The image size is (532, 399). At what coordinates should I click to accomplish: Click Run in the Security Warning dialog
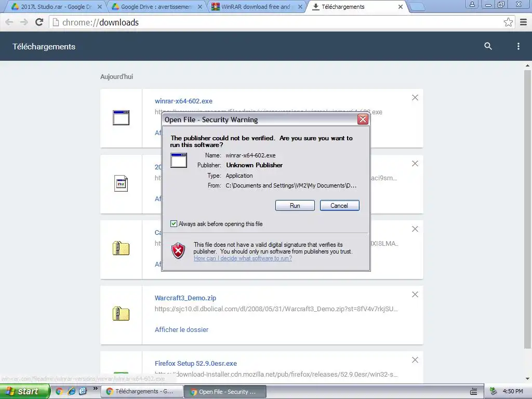pos(295,206)
